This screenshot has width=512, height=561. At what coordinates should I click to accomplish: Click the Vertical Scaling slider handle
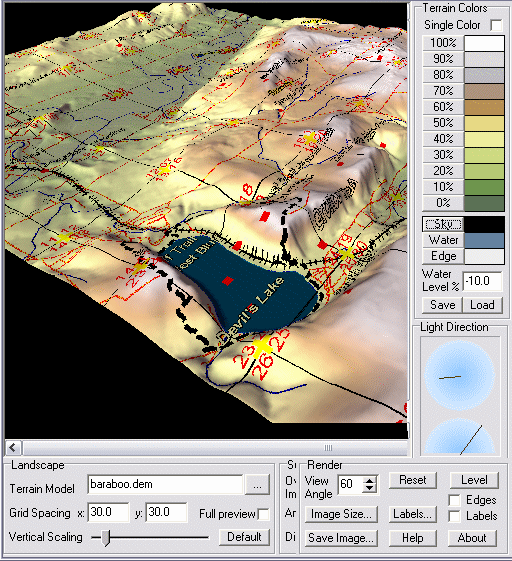(105, 537)
